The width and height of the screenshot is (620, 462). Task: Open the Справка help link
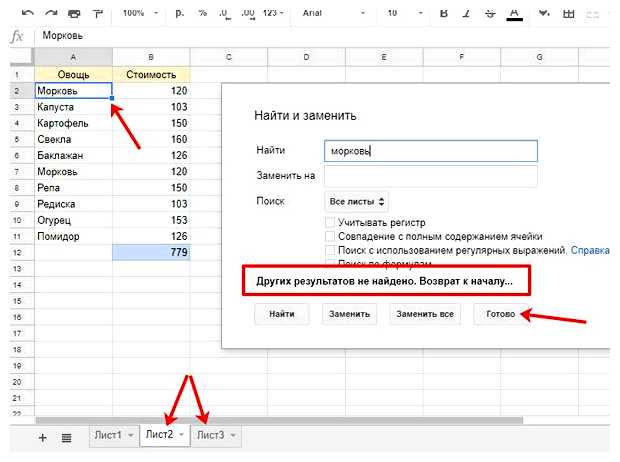[x=590, y=250]
